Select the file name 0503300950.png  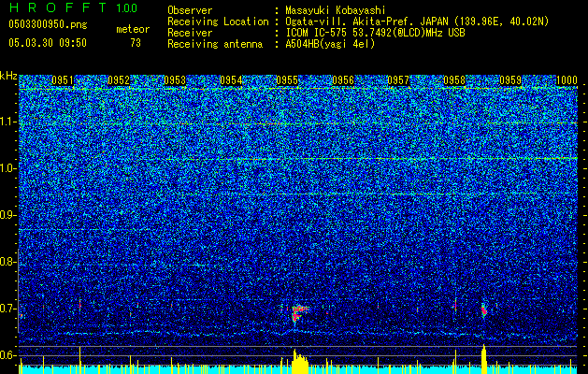pyautogui.click(x=48, y=25)
